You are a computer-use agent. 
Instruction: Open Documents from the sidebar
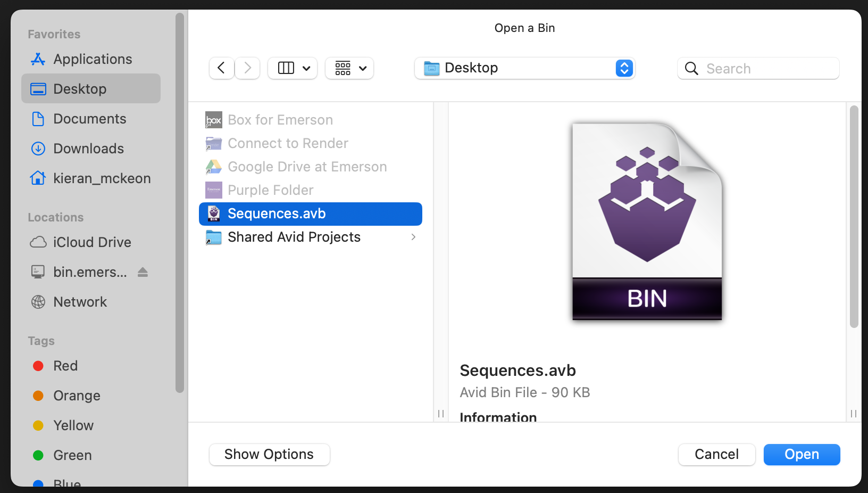(x=91, y=119)
